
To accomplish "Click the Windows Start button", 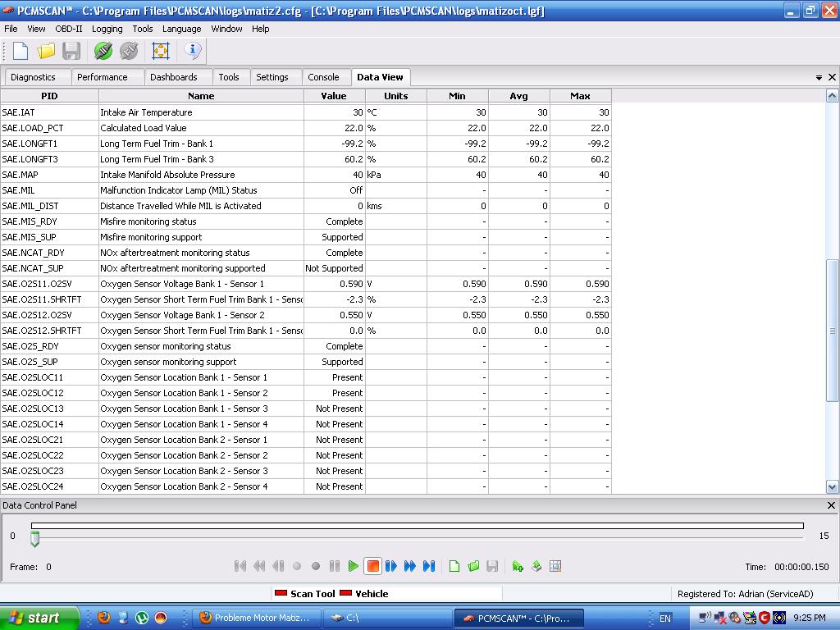I will tap(39, 618).
